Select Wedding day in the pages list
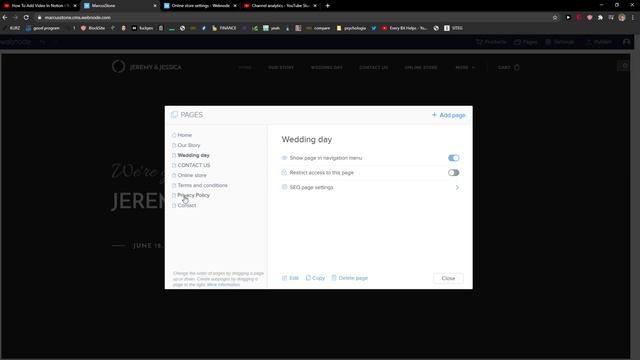Screen dimensions: 640x360 (x=193, y=156)
